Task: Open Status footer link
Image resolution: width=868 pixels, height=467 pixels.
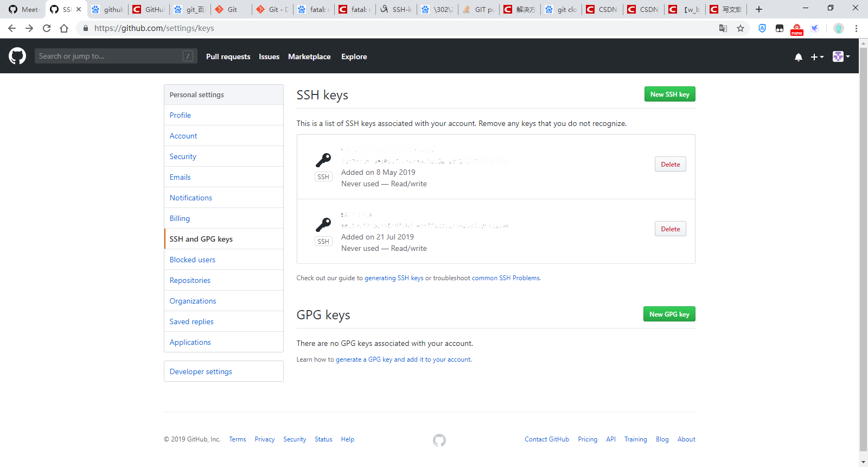Action: 323,439
